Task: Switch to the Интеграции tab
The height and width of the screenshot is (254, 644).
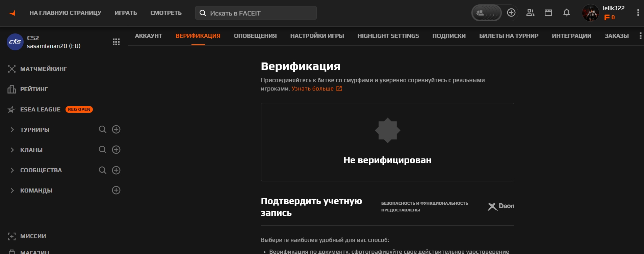Action: coord(572,36)
